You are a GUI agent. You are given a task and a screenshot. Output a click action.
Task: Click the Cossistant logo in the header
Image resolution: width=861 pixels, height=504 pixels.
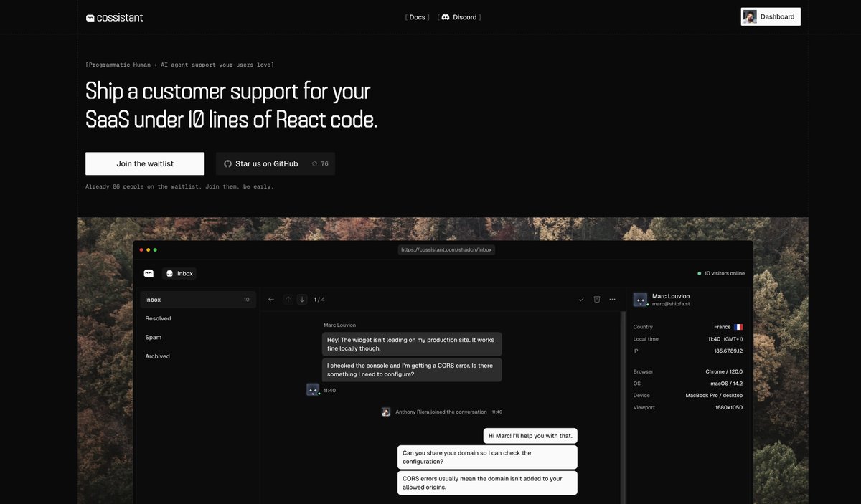click(114, 17)
